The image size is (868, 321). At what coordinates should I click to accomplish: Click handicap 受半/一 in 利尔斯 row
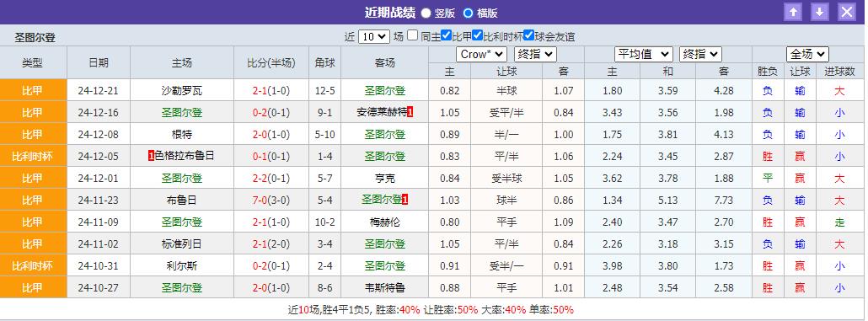pos(506,266)
